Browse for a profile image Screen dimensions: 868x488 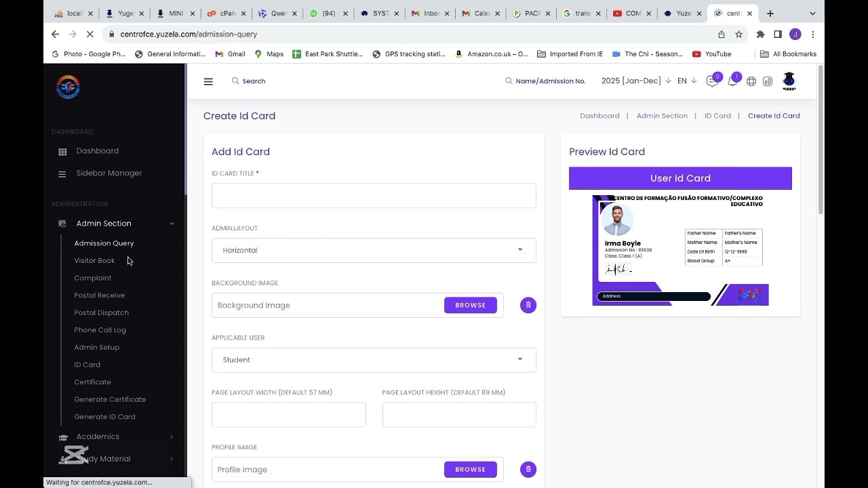coord(471,469)
